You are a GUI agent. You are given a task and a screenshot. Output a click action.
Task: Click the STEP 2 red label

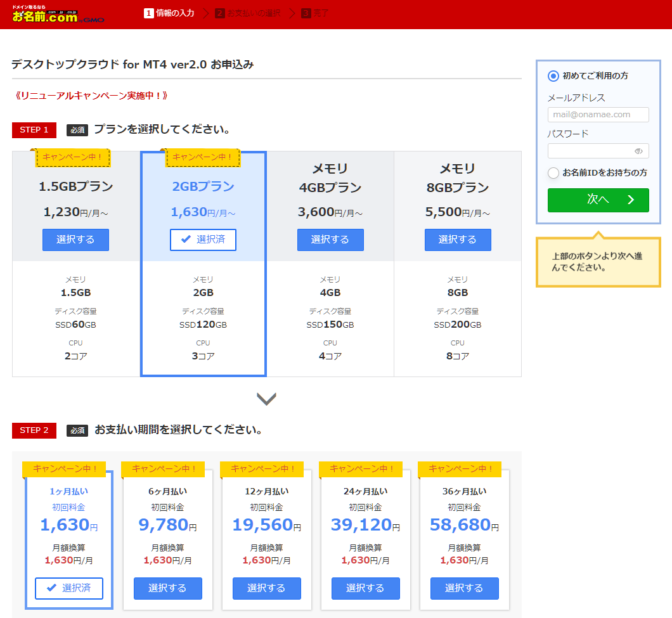click(x=34, y=430)
